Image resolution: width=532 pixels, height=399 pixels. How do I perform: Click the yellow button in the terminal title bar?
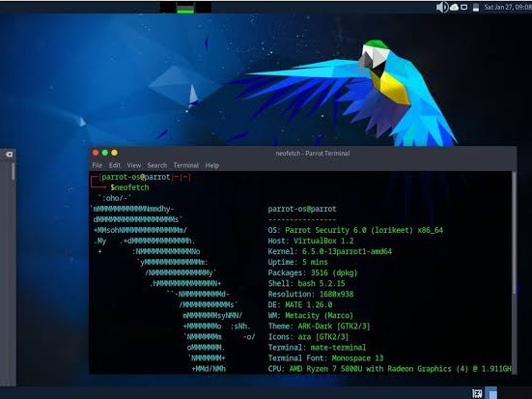114,153
